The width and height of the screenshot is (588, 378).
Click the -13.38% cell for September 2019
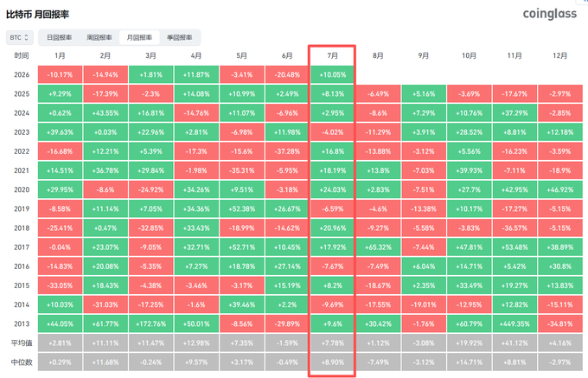point(424,208)
